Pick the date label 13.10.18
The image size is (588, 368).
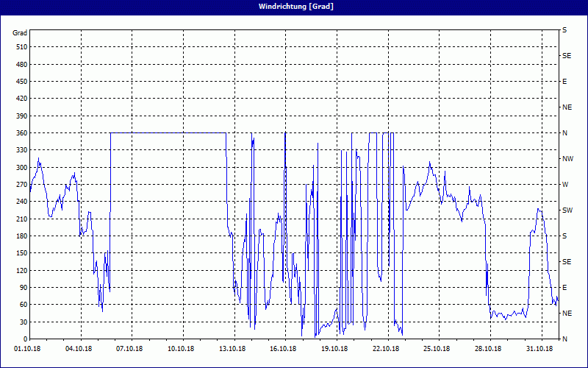[x=232, y=349]
